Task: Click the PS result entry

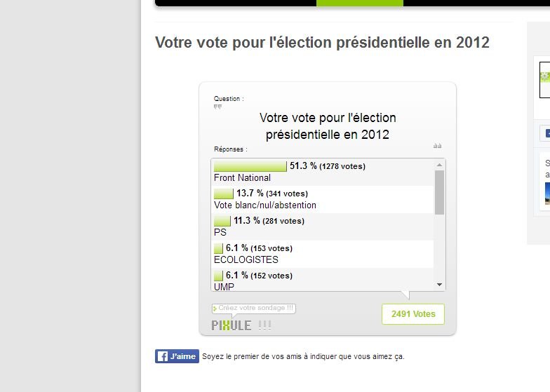Action: (x=323, y=227)
